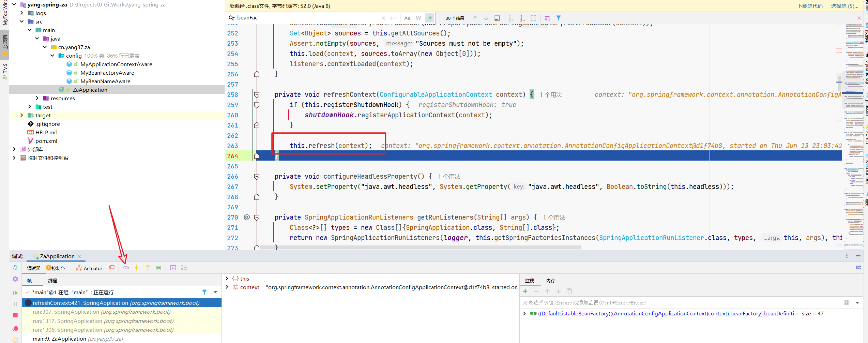Add a new watch with the green plus
This screenshot has width=868, height=343.
(525, 291)
